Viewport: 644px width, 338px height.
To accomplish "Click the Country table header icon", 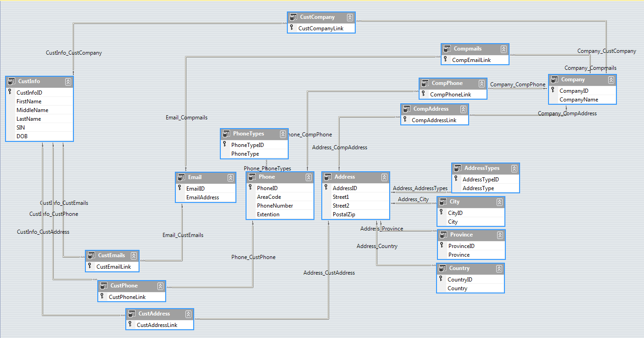I will coord(442,268).
